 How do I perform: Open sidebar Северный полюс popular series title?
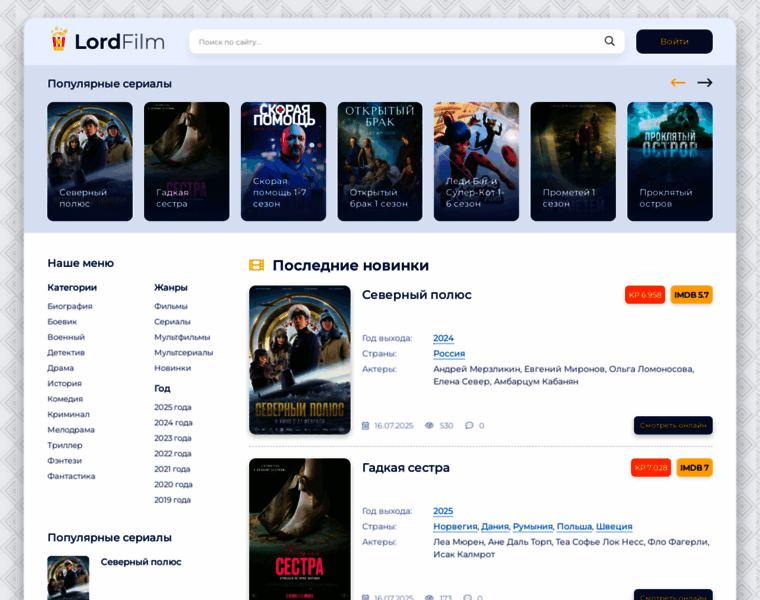point(141,562)
